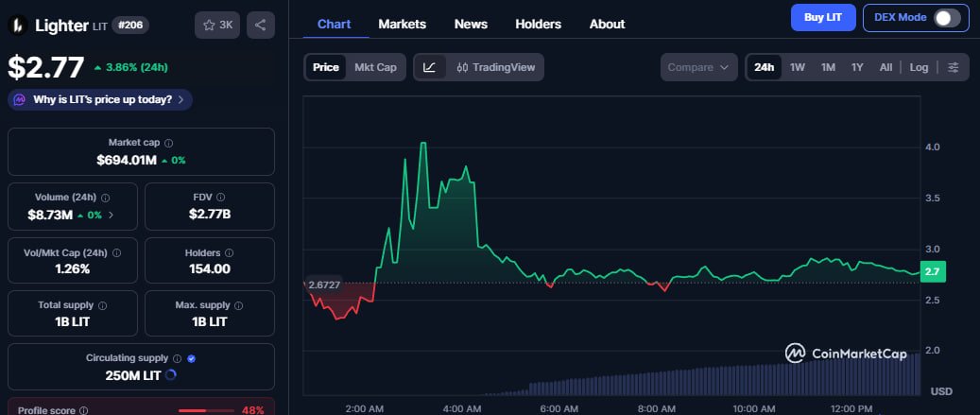
Task: Open the Total supply info icon
Action: pyautogui.click(x=102, y=305)
